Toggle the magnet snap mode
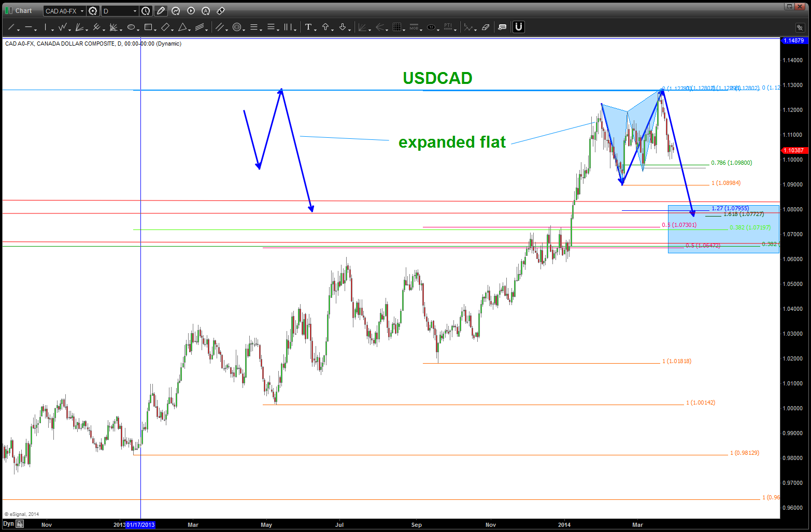 point(518,27)
